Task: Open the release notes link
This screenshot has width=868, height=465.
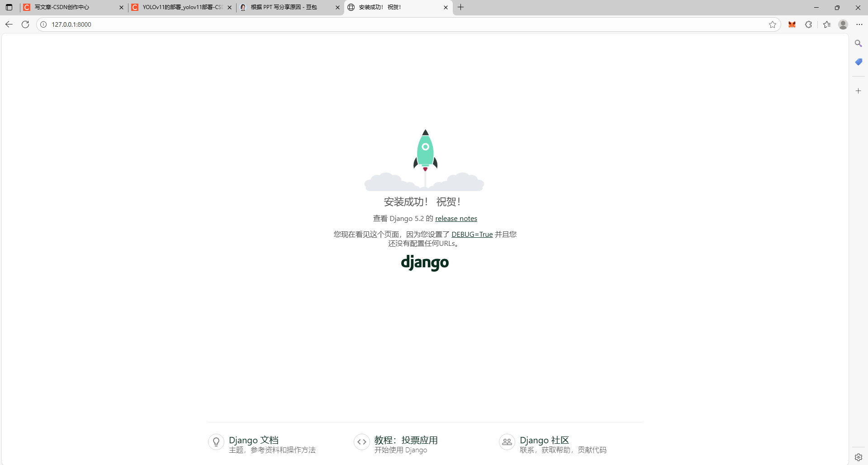Action: (x=456, y=219)
